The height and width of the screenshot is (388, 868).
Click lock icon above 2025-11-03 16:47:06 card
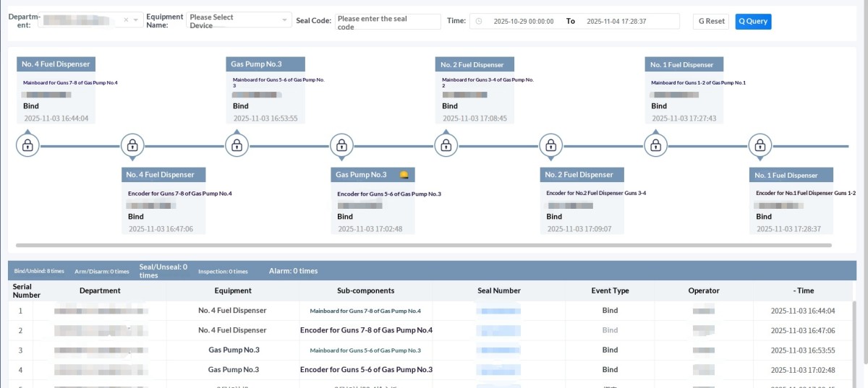pos(132,145)
